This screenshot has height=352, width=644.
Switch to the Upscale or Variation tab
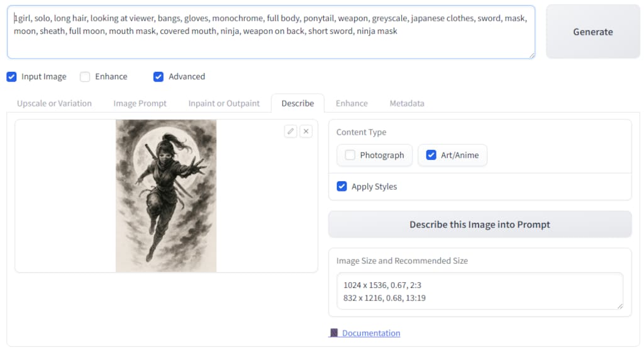click(x=54, y=103)
